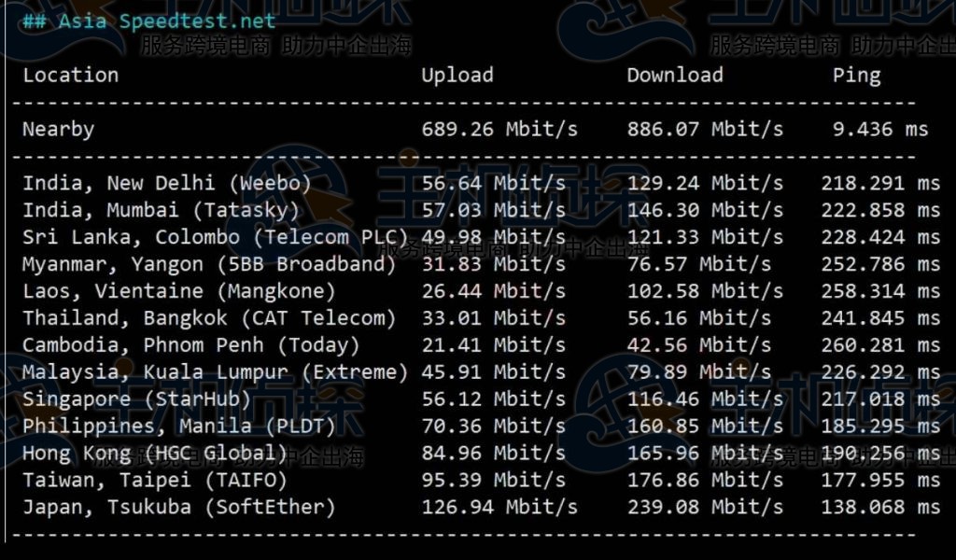Viewport: 956px width, 560px height.
Task: Click the Nearby download value 886.07 Mbit/s
Action: [705, 130]
